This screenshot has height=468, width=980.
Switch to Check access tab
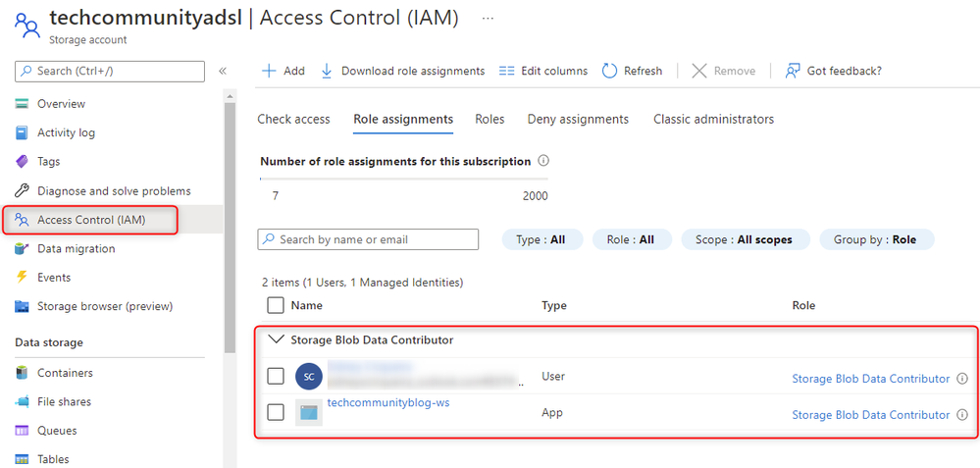point(293,119)
